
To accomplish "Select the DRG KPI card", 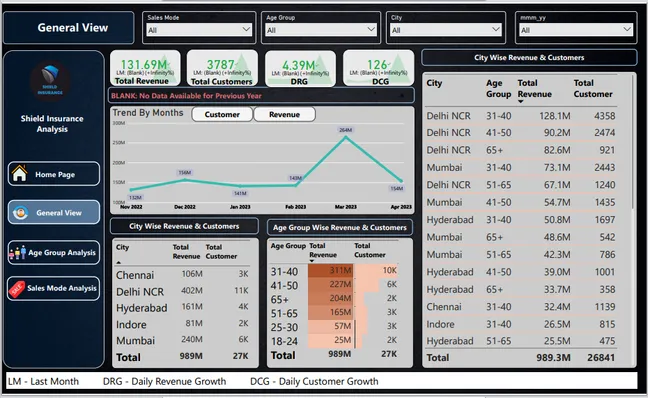I will [x=300, y=68].
